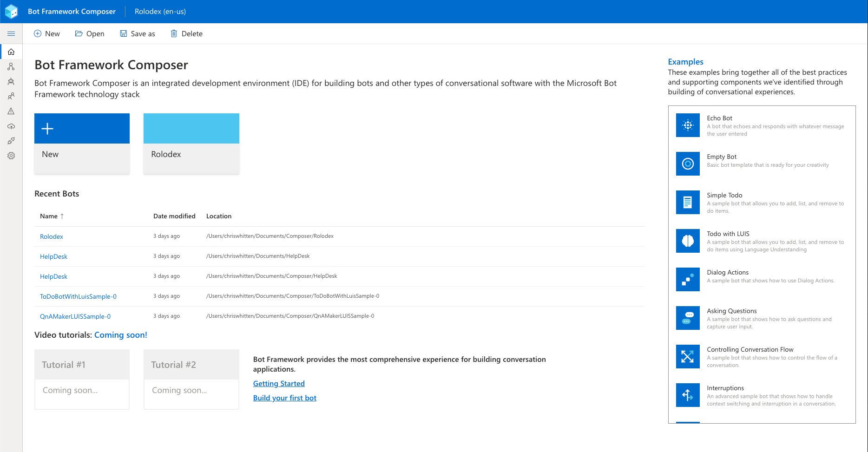Click the Rolodex location path cell
The image size is (868, 452).
(x=270, y=236)
